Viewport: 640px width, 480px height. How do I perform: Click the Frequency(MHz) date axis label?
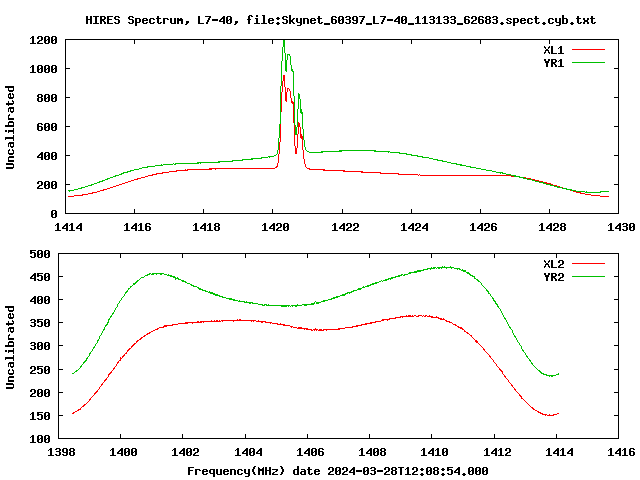338,471
